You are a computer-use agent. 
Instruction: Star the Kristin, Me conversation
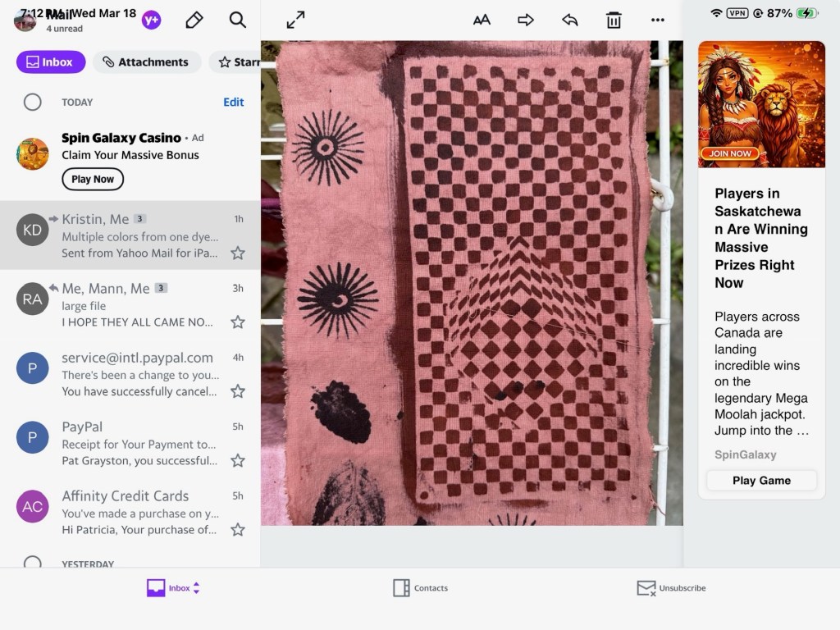pos(238,253)
